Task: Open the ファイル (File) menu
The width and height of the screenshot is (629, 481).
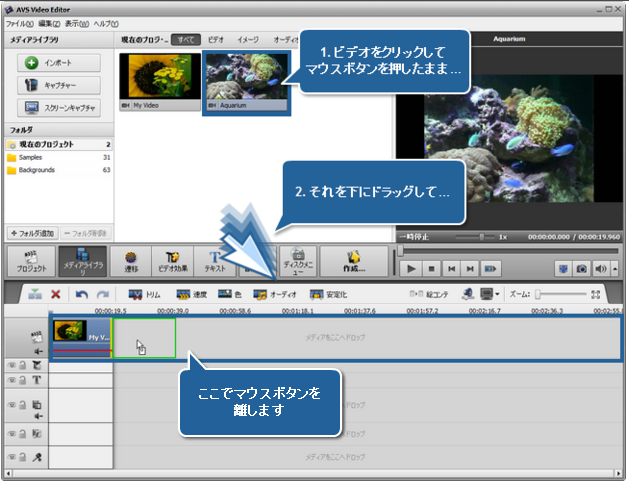Action: coord(19,23)
